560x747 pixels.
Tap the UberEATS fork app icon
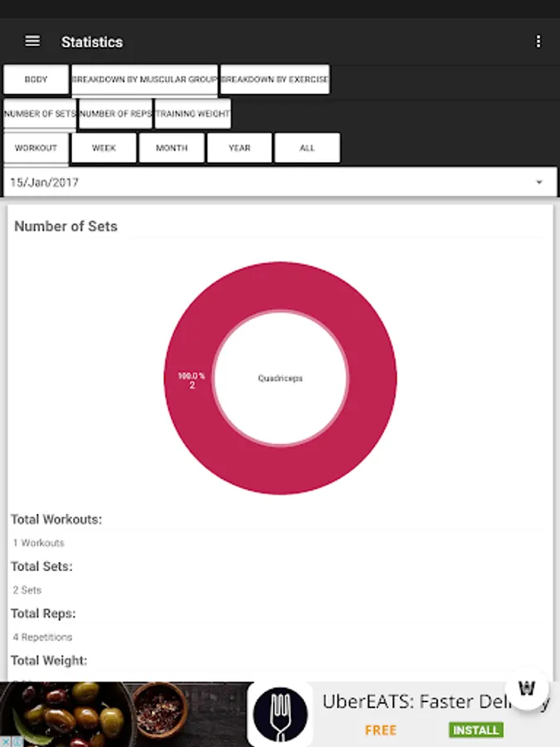pyautogui.click(x=280, y=715)
